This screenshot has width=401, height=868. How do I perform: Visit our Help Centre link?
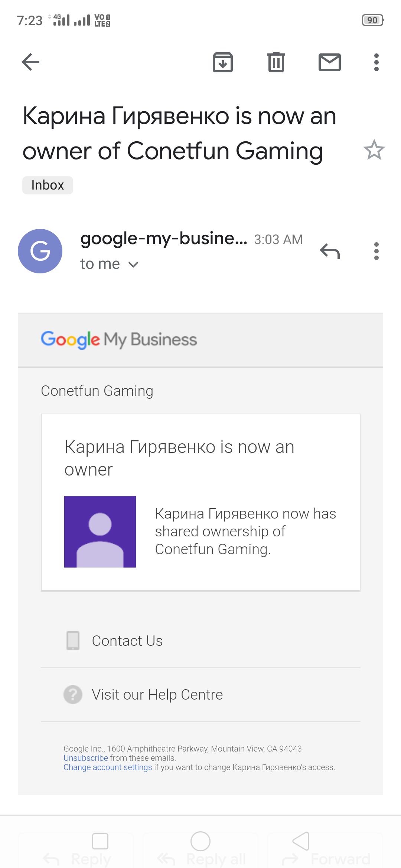tap(157, 695)
